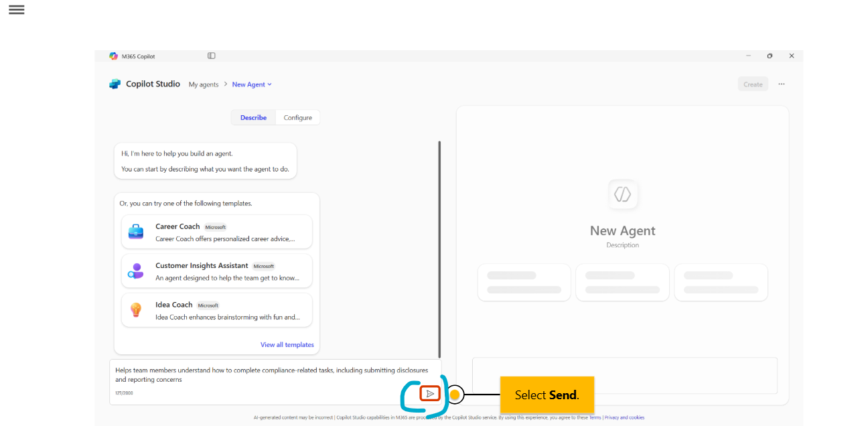Viewport: 868px width, 426px height.
Task: Click the Customer Insights Assistant person icon
Action: tap(136, 271)
